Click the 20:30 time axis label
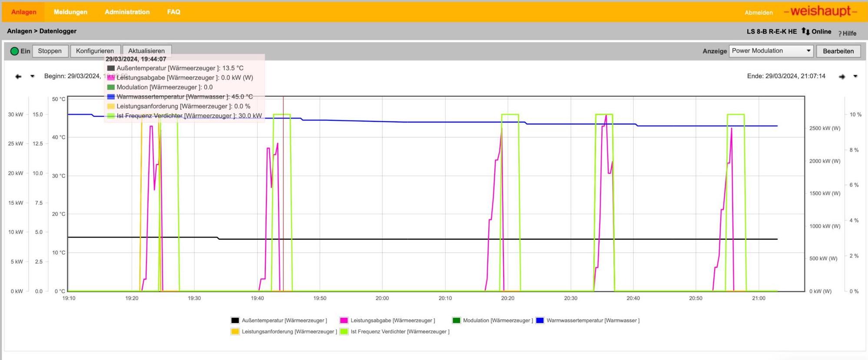 [x=571, y=298]
